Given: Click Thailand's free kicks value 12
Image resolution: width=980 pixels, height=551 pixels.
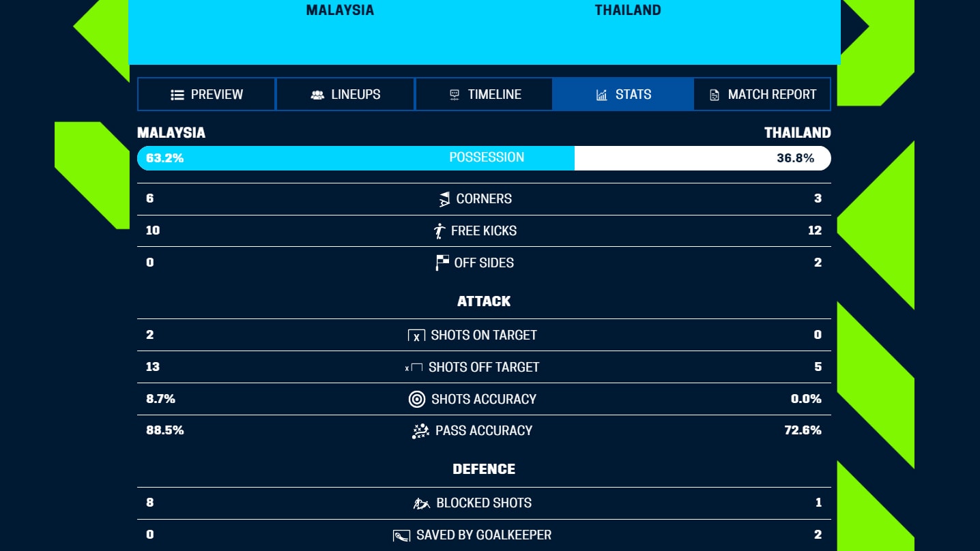Looking at the screenshot, I should click(x=815, y=230).
